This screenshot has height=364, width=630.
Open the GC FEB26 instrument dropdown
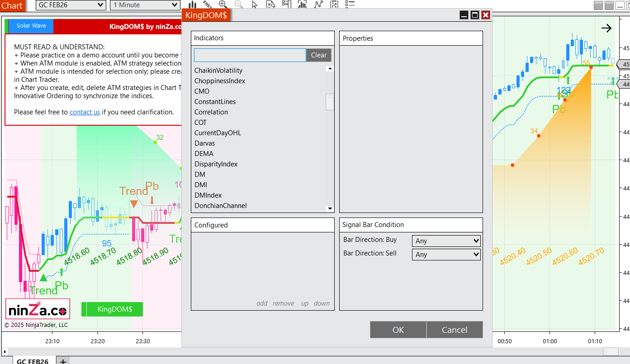(x=71, y=5)
